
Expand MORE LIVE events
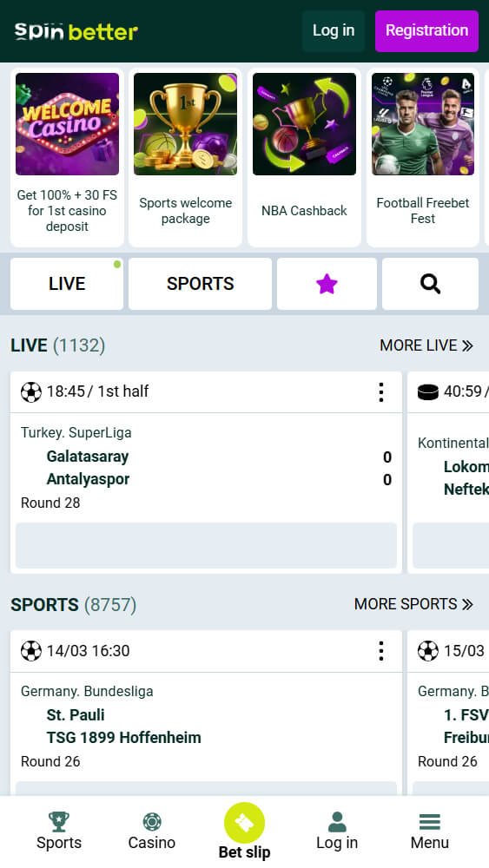[x=426, y=345]
